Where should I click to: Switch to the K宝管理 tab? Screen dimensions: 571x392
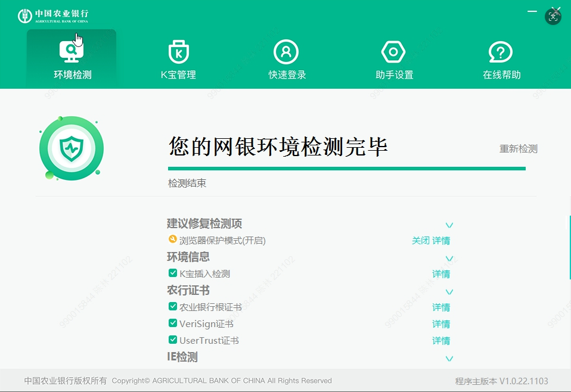point(178,60)
